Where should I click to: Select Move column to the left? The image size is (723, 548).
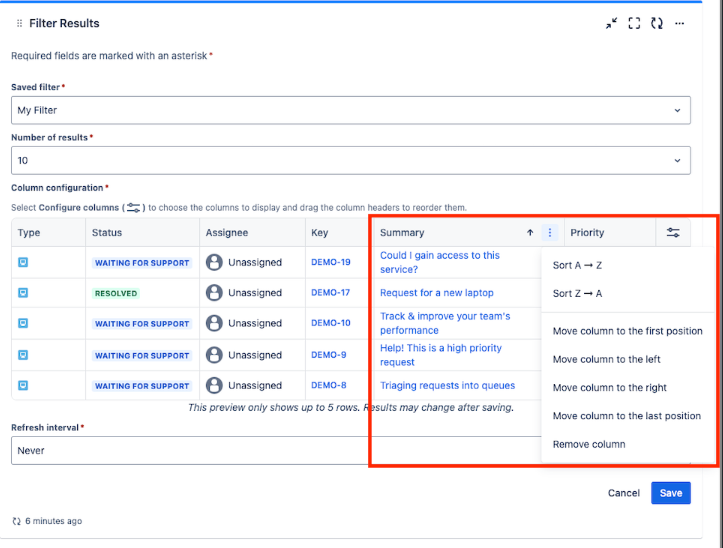tap(628, 359)
